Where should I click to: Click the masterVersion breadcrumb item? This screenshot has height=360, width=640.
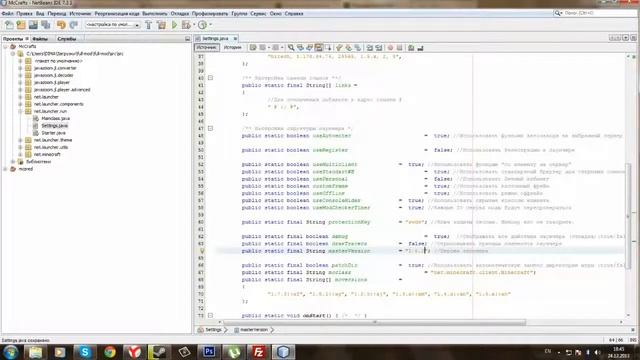coord(254,330)
